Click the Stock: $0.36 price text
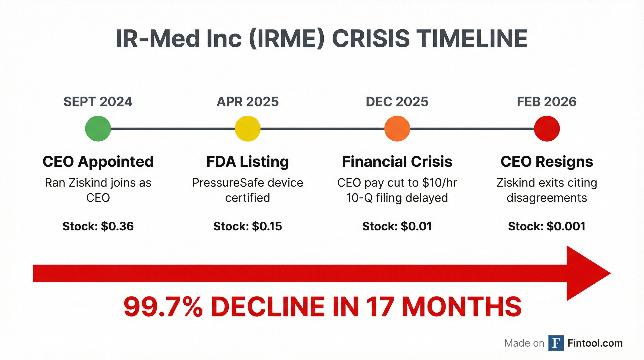This screenshot has height=360, width=644. tap(98, 226)
